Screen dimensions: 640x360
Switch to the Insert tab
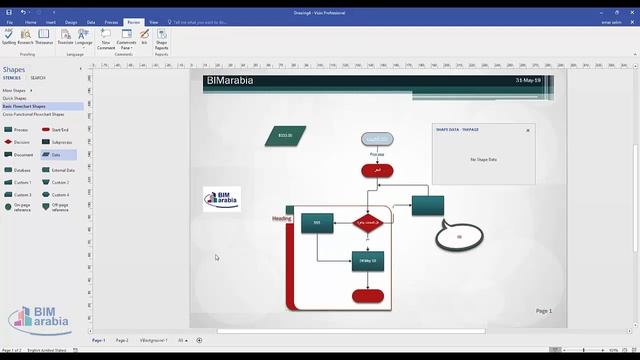(51, 22)
